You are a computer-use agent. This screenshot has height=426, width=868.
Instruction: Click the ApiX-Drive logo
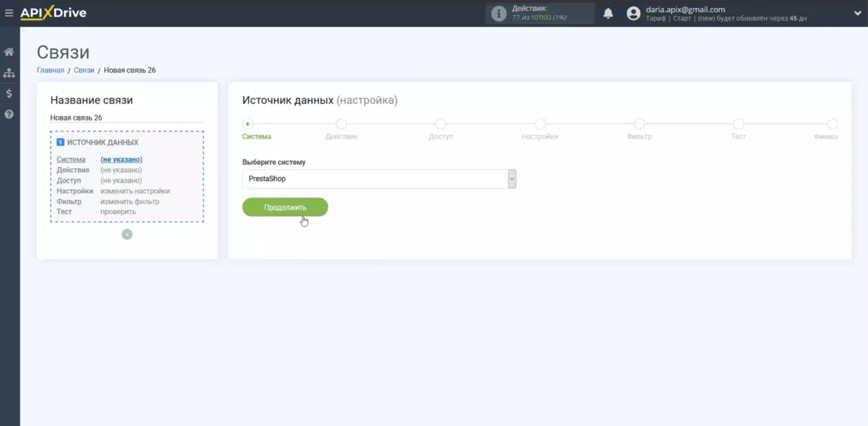(53, 13)
